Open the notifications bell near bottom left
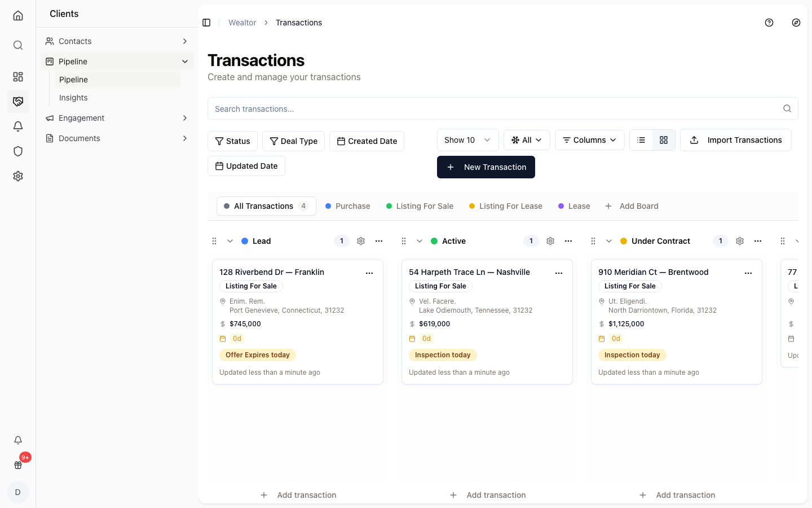Image resolution: width=812 pixels, height=508 pixels. [x=18, y=440]
